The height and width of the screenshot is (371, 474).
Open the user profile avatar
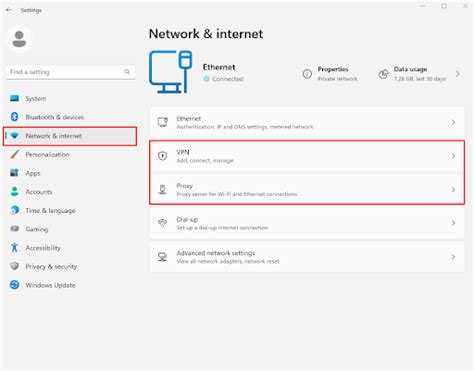pyautogui.click(x=19, y=39)
